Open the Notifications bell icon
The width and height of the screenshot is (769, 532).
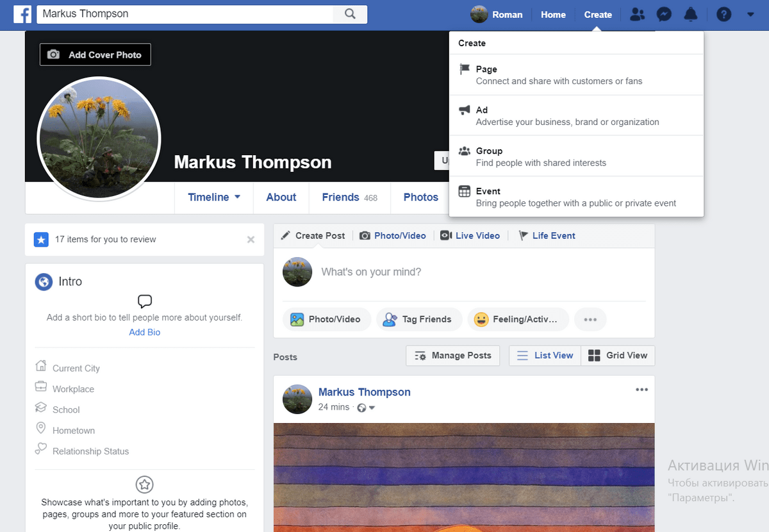(x=691, y=14)
